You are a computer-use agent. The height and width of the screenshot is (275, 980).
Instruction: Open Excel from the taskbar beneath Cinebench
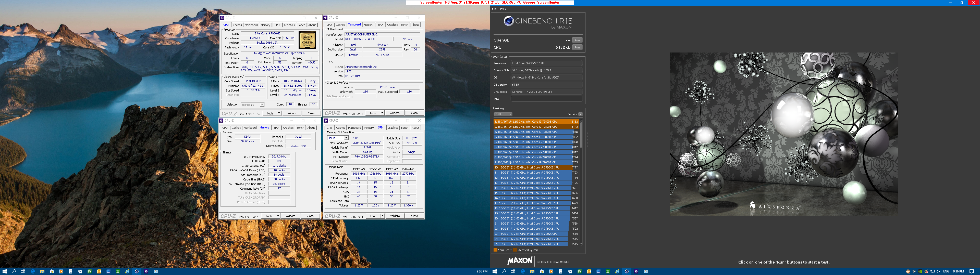(579, 271)
